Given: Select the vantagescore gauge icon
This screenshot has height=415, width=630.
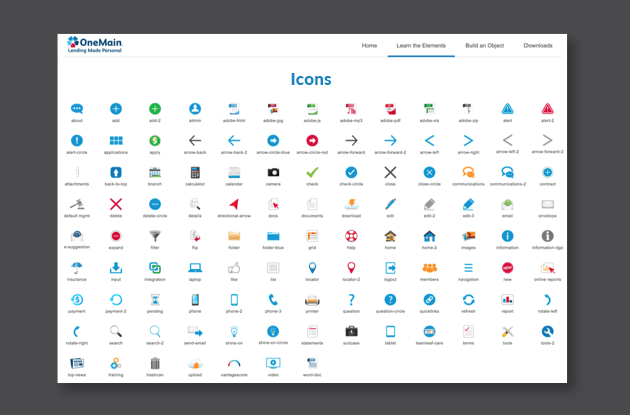Looking at the screenshot, I should [233, 362].
